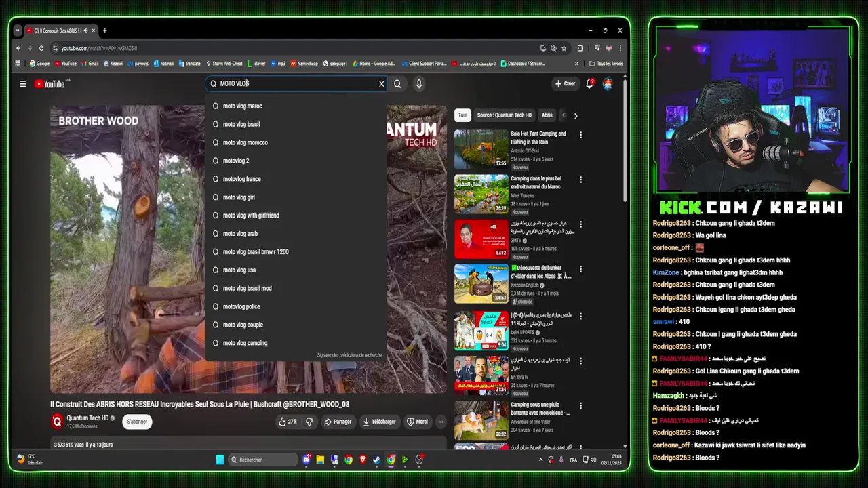Dislike the video with thumbs-down
This screenshot has height=488, width=868.
pos(309,422)
